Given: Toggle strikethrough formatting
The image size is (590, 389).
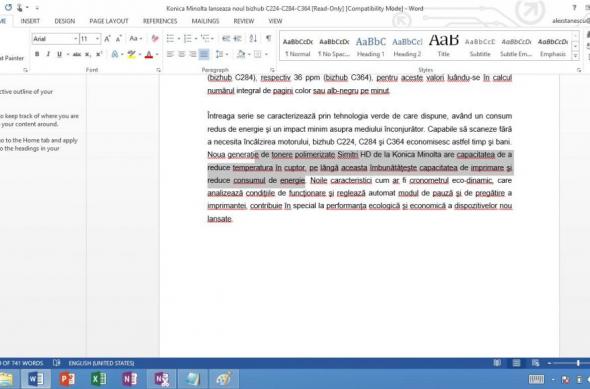Looking at the screenshot, I should click(x=77, y=54).
